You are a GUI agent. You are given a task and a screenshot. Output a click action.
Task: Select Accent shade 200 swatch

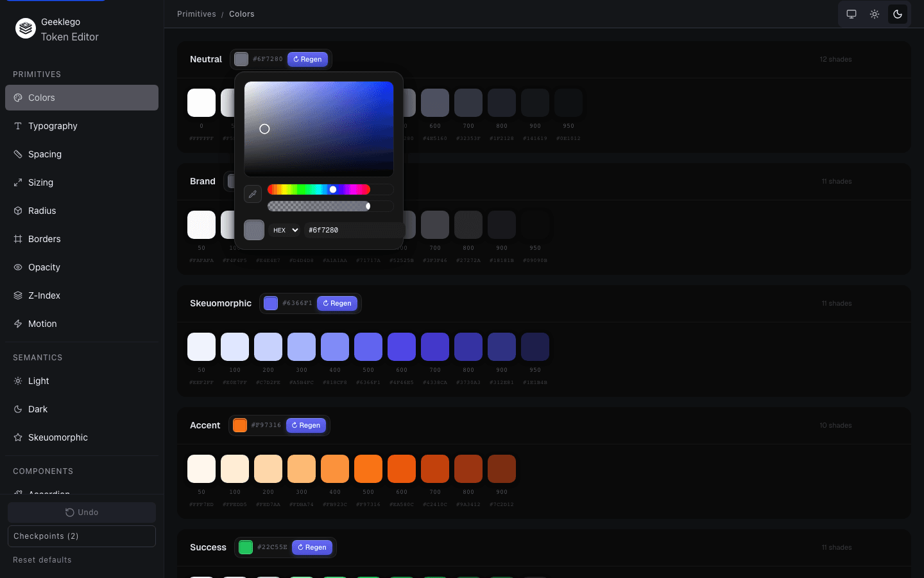tap(268, 469)
